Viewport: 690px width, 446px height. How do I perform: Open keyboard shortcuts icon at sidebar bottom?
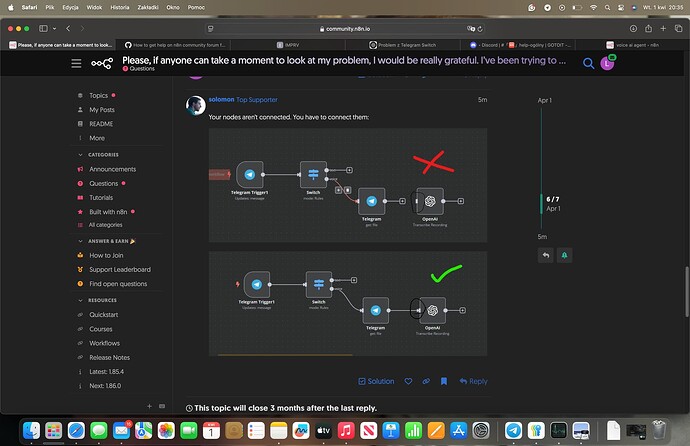(x=162, y=406)
